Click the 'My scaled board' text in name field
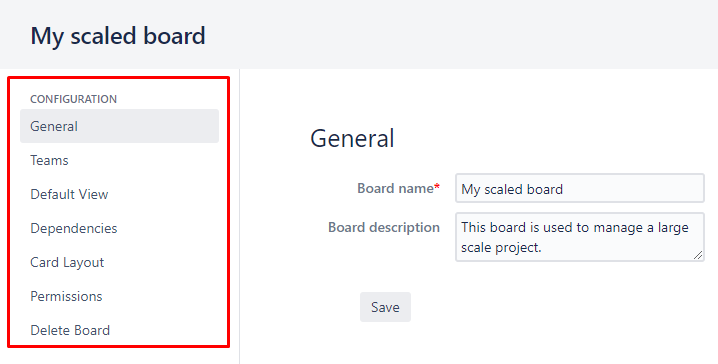 coord(512,189)
